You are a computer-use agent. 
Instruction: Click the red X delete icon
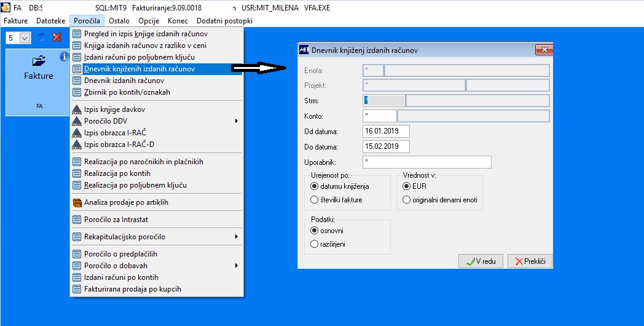point(57,38)
